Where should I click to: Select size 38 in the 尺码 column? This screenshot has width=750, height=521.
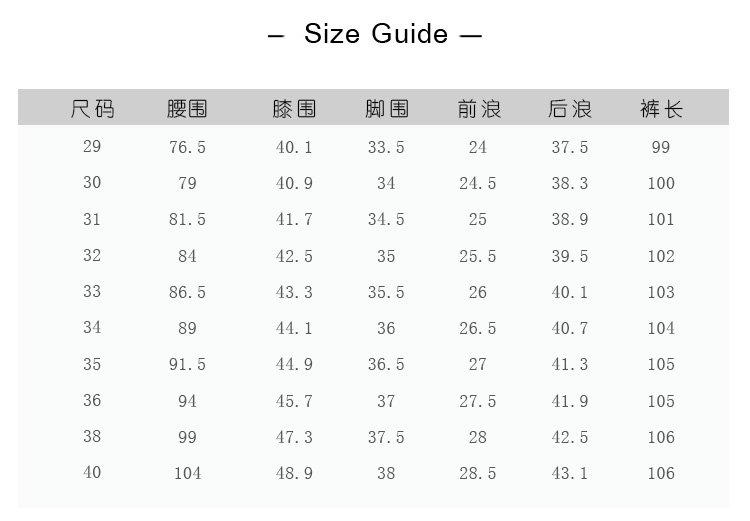coord(92,437)
